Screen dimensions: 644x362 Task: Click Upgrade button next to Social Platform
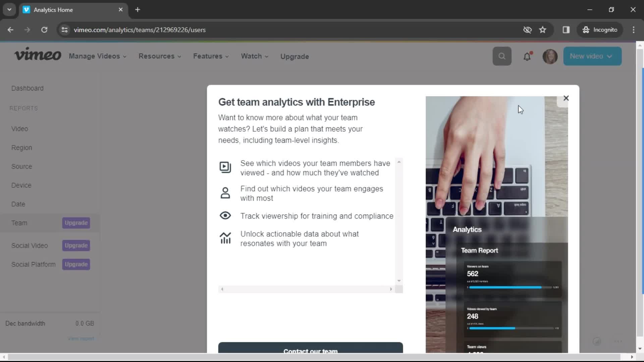[75, 264]
